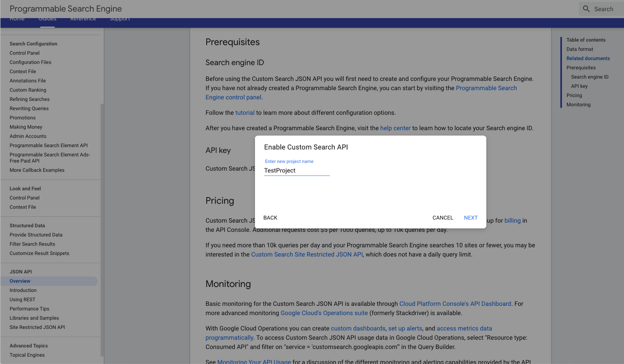This screenshot has height=364, width=624.
Task: Open Custom Ranking in the sidebar
Action: point(28,90)
